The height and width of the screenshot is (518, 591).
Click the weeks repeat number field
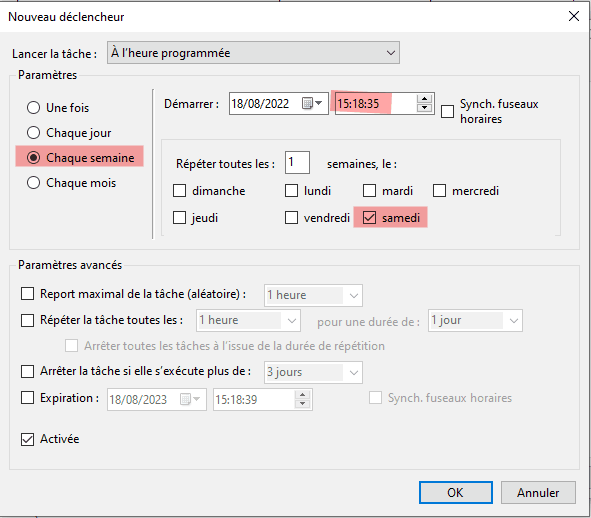pyautogui.click(x=297, y=162)
